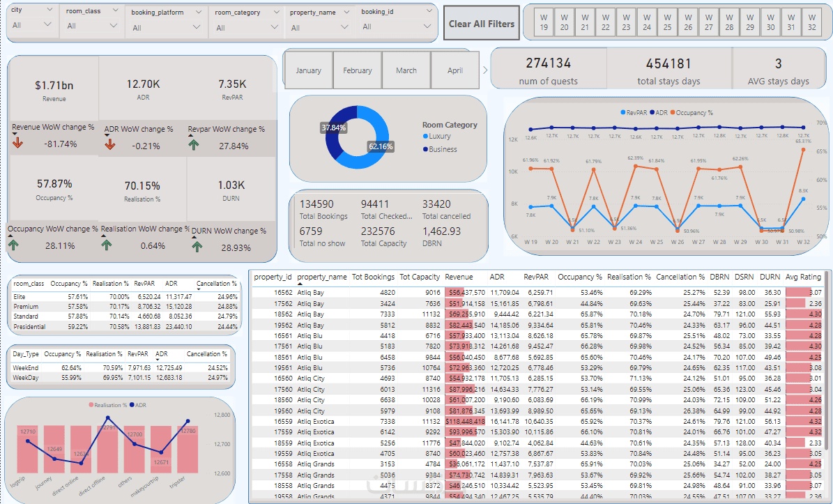The image size is (833, 504).
Task: Click the green up arrow for Realisation WoW change
Action: (106, 245)
